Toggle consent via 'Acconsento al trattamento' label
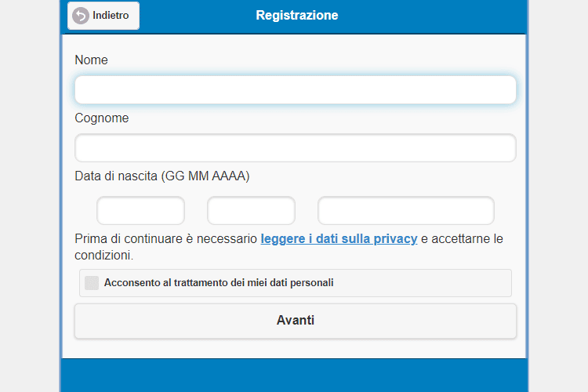This screenshot has width=588, height=392. pyautogui.click(x=219, y=283)
